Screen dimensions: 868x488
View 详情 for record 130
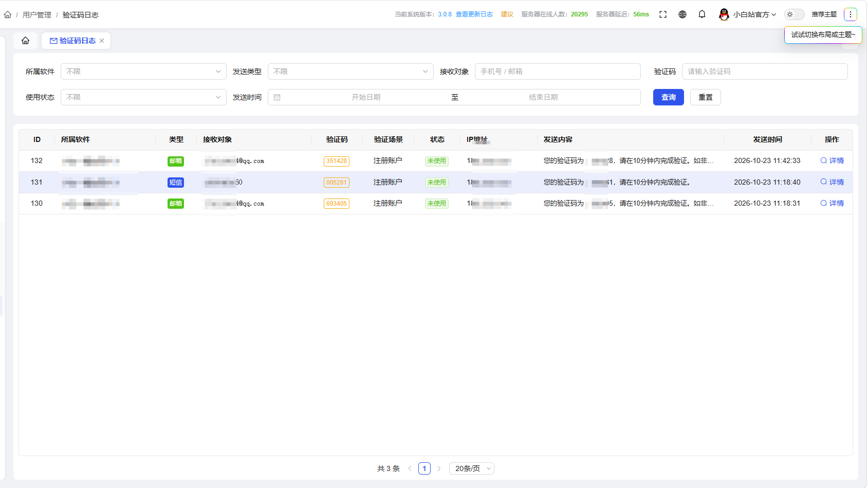tap(832, 203)
